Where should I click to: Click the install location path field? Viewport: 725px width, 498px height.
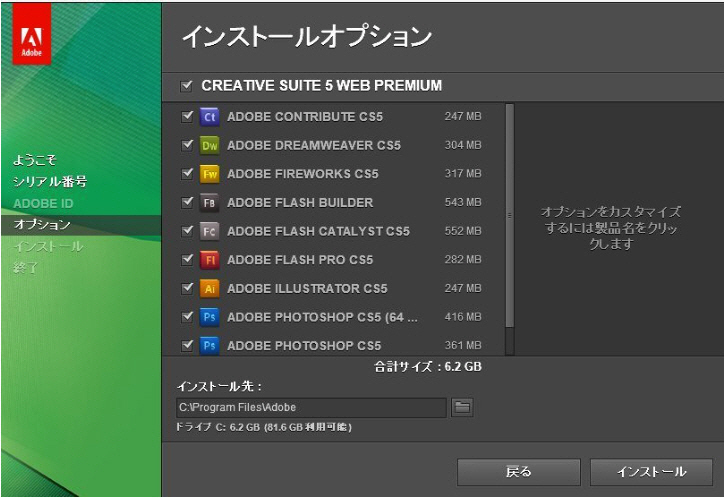click(x=311, y=407)
